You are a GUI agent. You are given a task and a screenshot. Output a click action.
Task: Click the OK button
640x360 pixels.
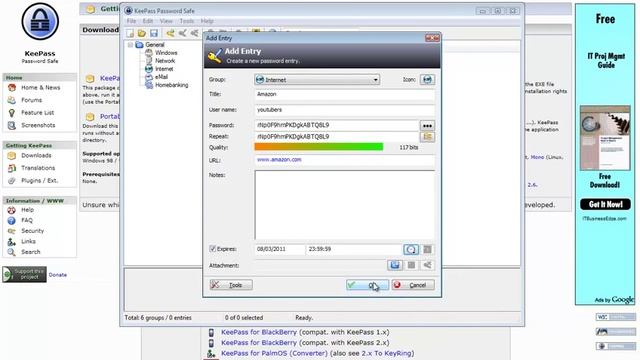[x=367, y=285]
